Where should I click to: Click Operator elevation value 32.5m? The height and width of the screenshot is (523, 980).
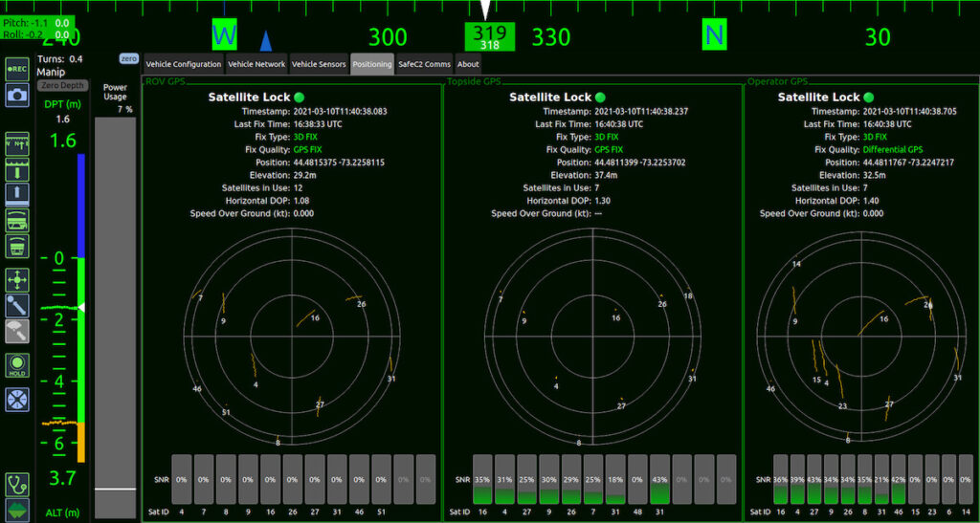point(875,175)
